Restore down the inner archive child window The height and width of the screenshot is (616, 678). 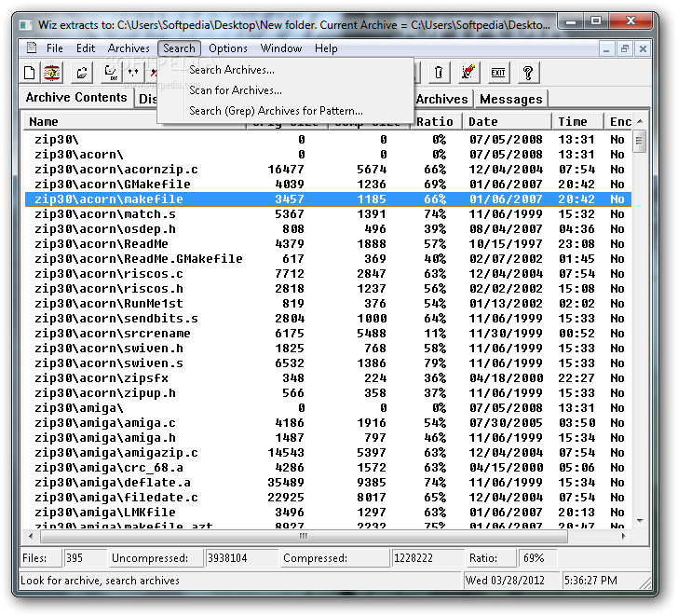point(624,48)
